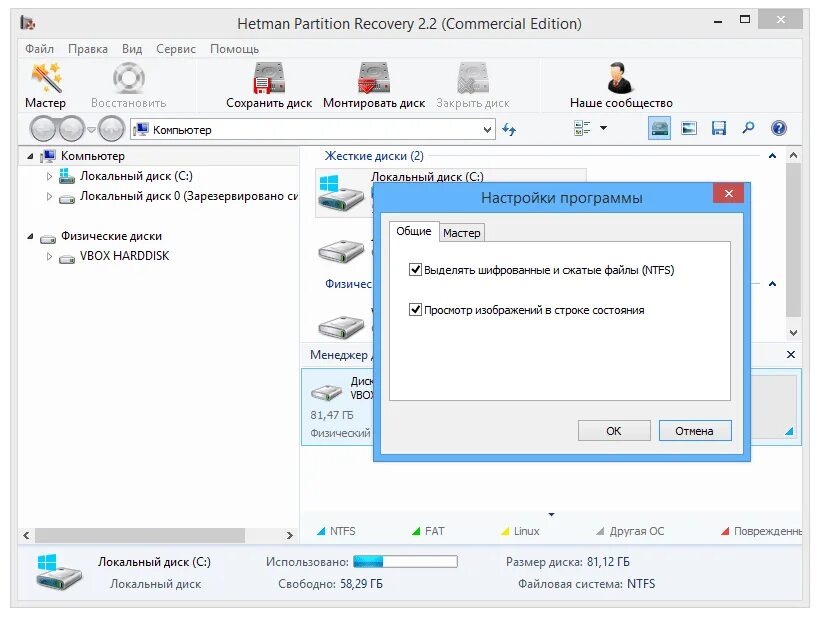Click the Восстановить lifebuoy icon
835x633 pixels.
[x=128, y=78]
